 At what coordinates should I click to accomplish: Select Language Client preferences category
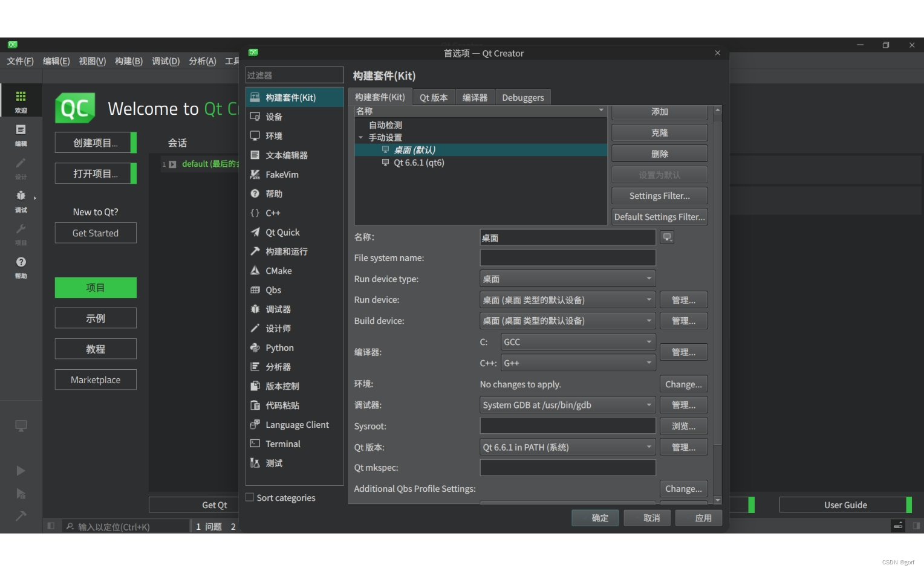pyautogui.click(x=294, y=425)
